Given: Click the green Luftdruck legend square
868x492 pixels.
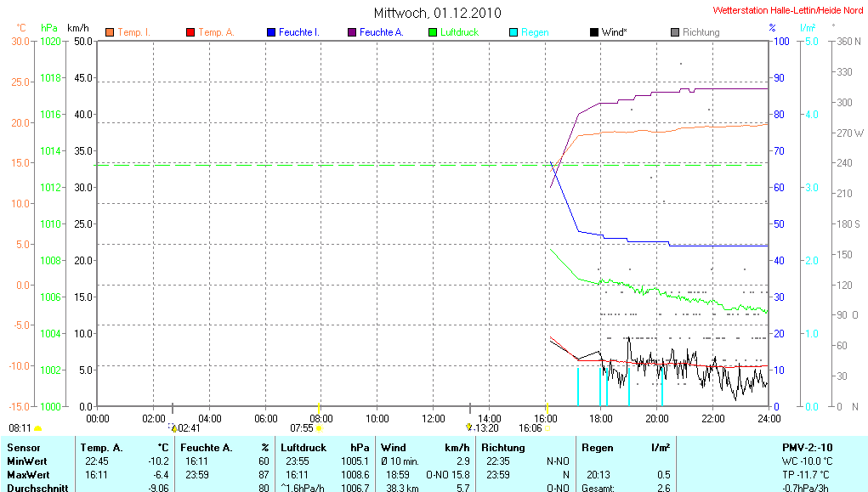Looking at the screenshot, I should pos(433,32).
